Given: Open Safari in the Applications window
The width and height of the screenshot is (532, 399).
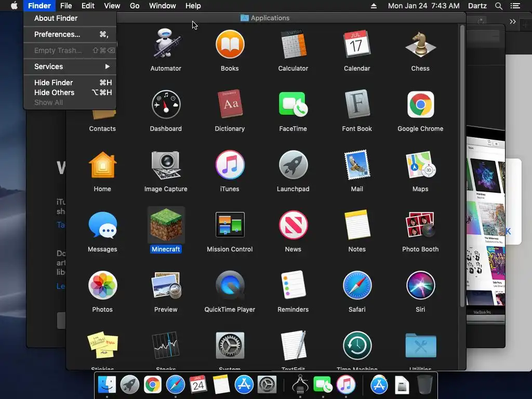Looking at the screenshot, I should 357,285.
